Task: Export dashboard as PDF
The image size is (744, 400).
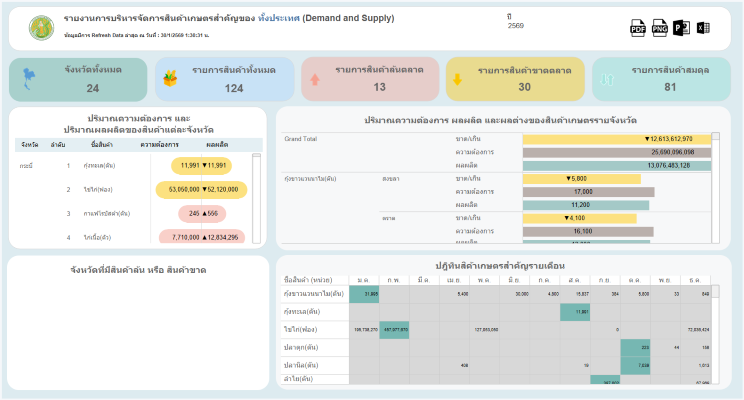Action: 638,28
